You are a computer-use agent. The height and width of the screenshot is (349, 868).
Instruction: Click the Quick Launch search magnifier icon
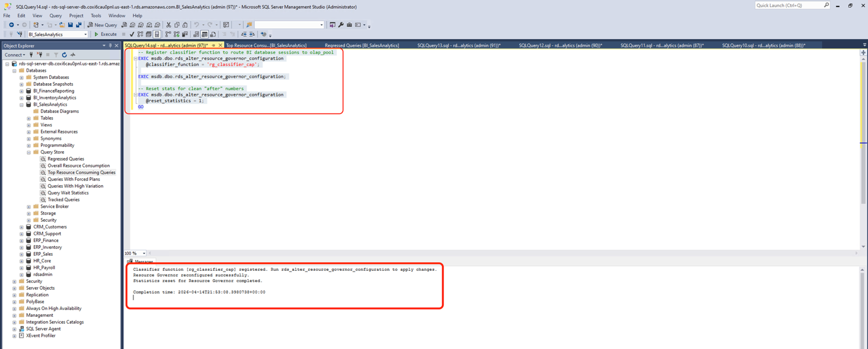pos(826,5)
